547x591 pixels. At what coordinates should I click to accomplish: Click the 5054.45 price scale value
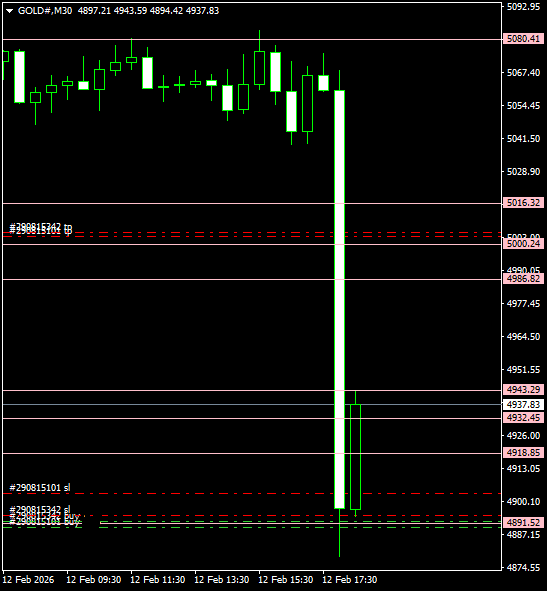point(523,106)
